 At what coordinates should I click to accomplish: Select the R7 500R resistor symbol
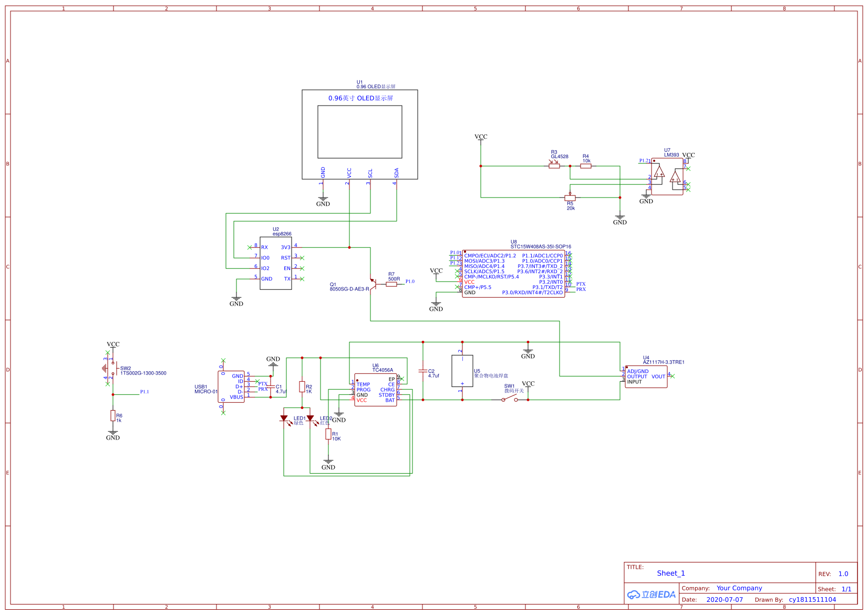[391, 284]
